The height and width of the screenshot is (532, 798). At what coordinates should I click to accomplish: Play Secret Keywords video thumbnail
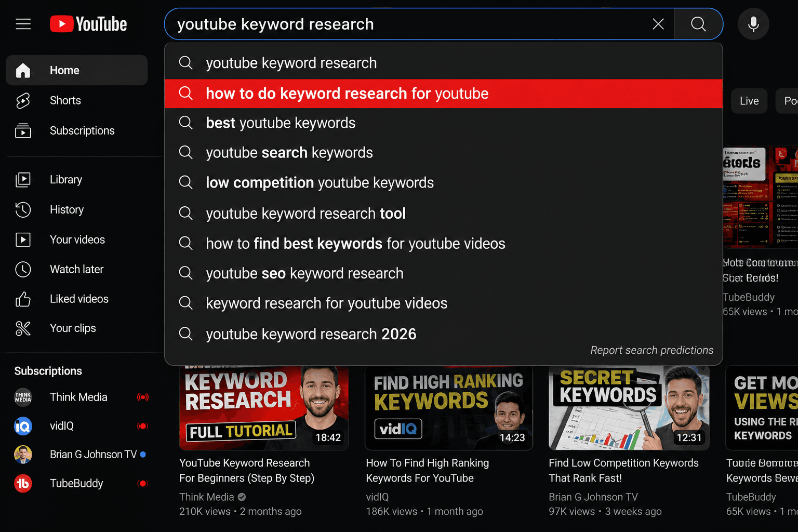[x=629, y=408]
